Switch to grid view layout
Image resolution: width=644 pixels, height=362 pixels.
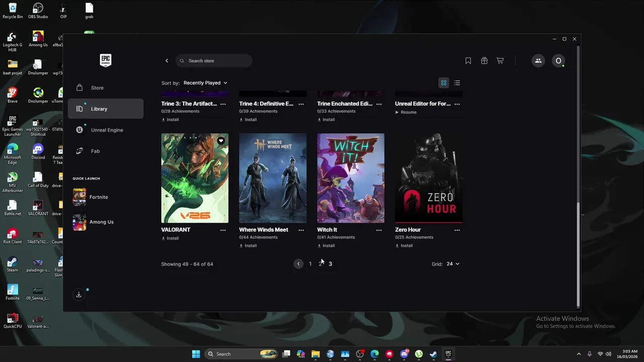pos(444,83)
